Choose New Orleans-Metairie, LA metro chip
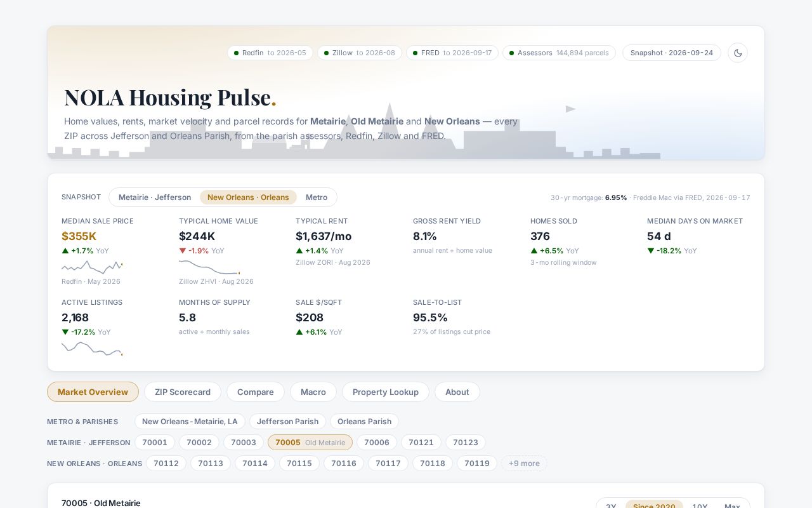Image resolution: width=812 pixels, height=508 pixels. (x=190, y=422)
